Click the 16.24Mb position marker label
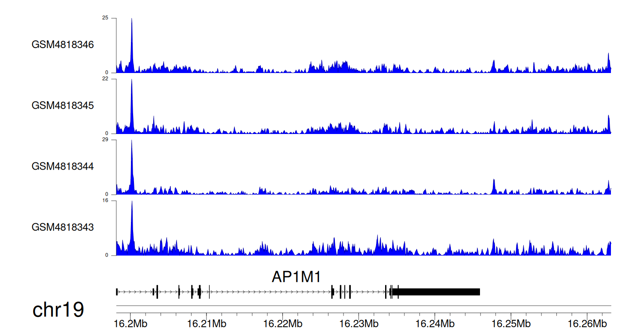This screenshot has width=644, height=335. pos(434,323)
